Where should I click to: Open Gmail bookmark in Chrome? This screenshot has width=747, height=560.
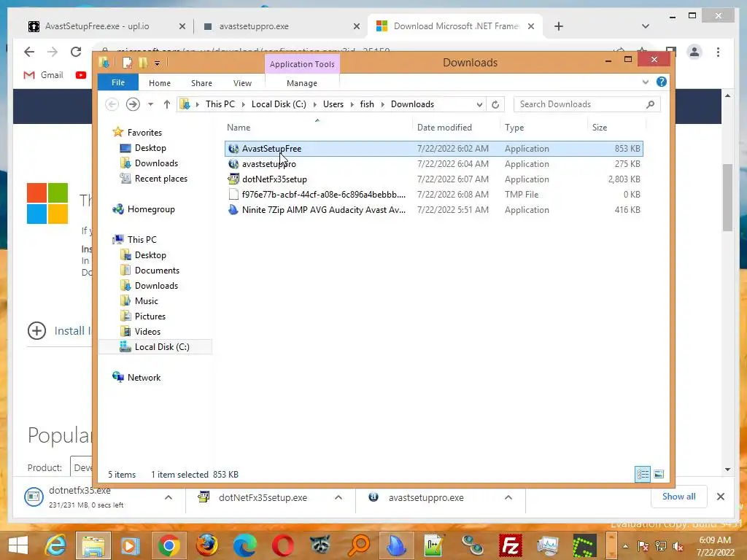[x=43, y=75]
